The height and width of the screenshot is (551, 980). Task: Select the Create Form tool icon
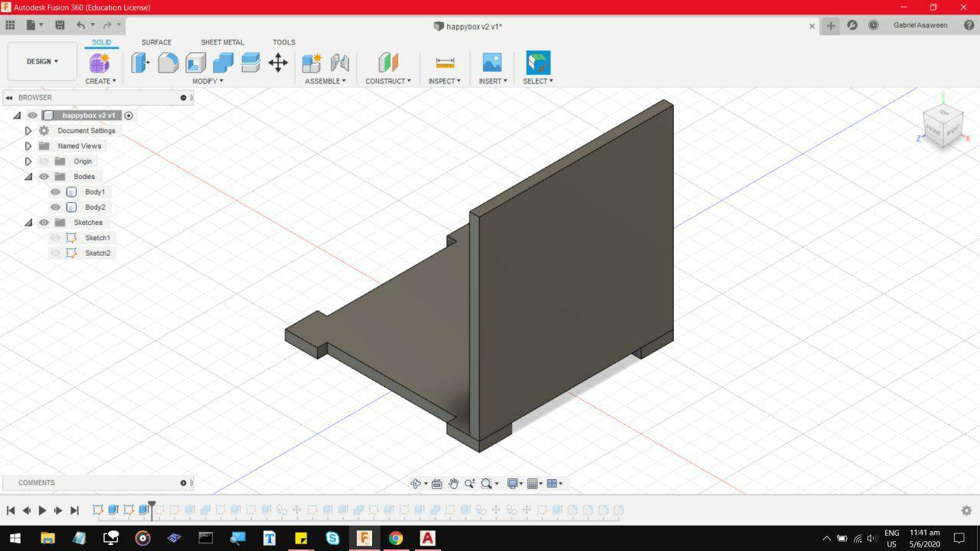(100, 63)
